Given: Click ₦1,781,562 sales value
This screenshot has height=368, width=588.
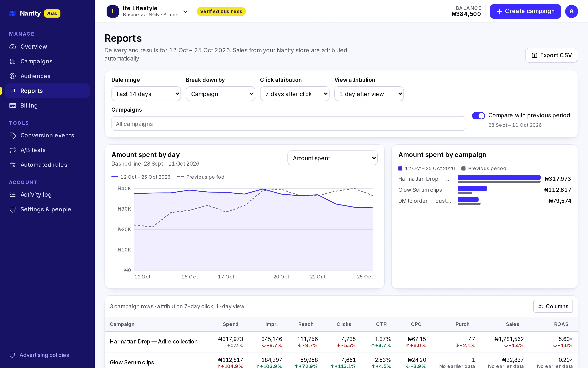Looking at the screenshot, I should pyautogui.click(x=509, y=339).
